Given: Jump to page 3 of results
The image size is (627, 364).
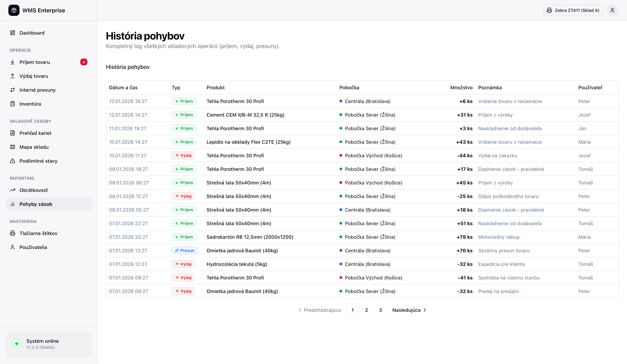Looking at the screenshot, I should pos(380,310).
